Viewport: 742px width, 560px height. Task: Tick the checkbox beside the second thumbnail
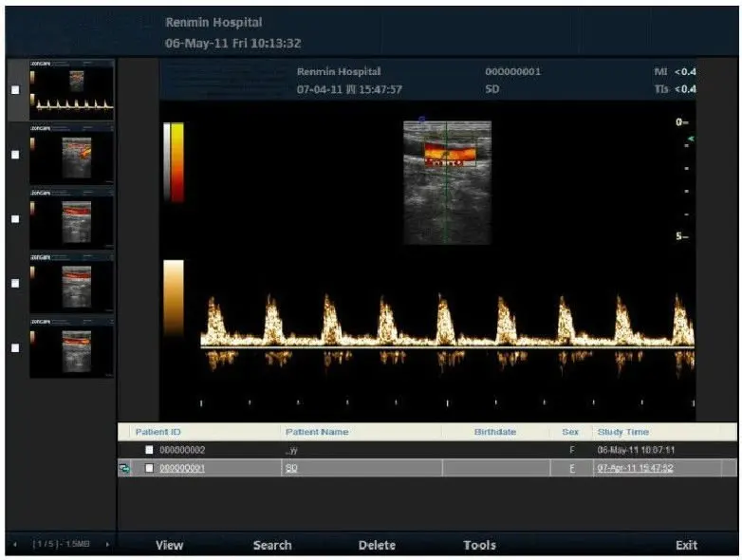tap(14, 154)
